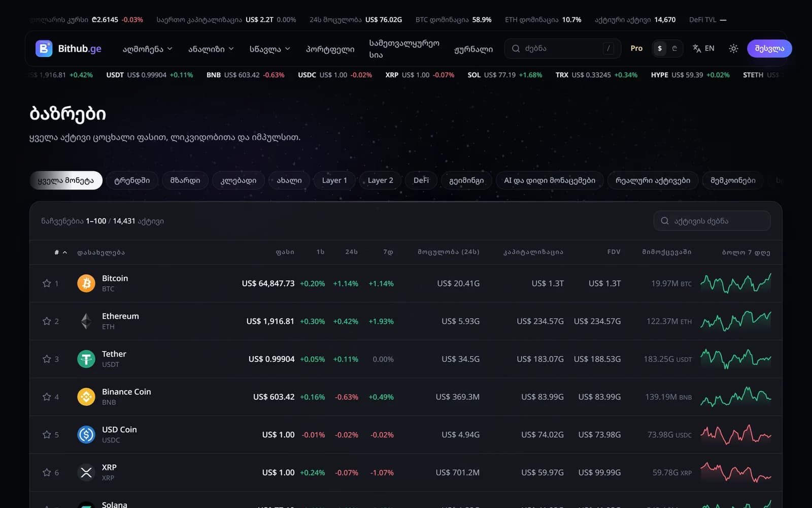Click the magnifier icon in header search
Screen dimensions: 812x508
(516, 48)
